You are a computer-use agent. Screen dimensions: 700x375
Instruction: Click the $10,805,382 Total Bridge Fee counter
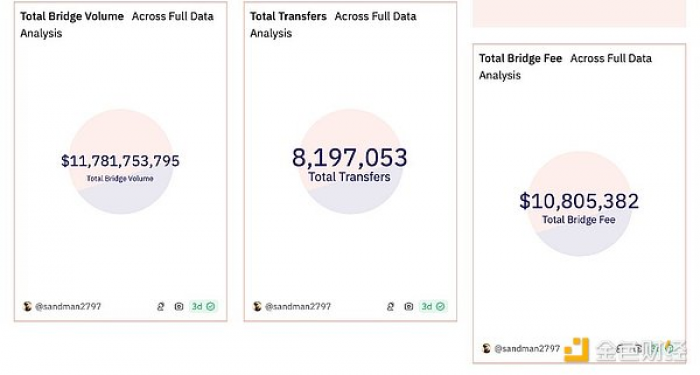[579, 201]
